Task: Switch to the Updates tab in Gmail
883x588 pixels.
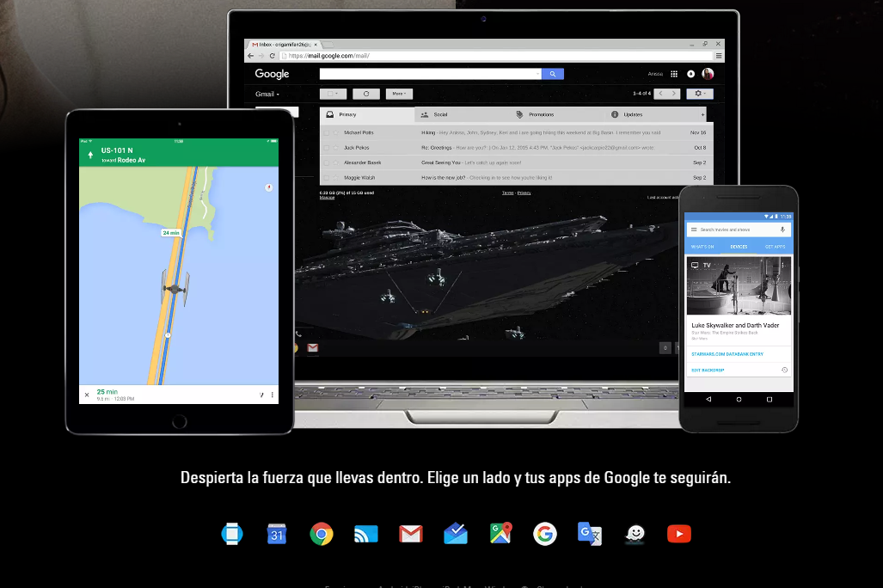Action: tap(652, 114)
